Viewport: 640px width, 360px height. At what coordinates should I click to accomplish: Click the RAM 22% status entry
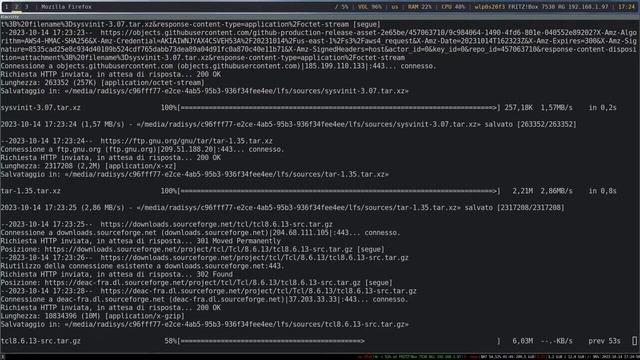click(x=420, y=7)
